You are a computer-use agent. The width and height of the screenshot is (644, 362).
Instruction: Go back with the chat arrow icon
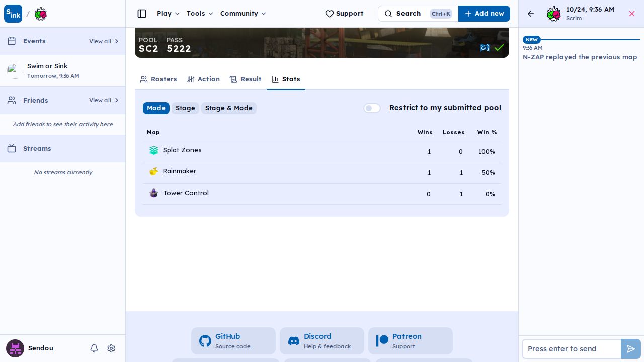coord(531,14)
